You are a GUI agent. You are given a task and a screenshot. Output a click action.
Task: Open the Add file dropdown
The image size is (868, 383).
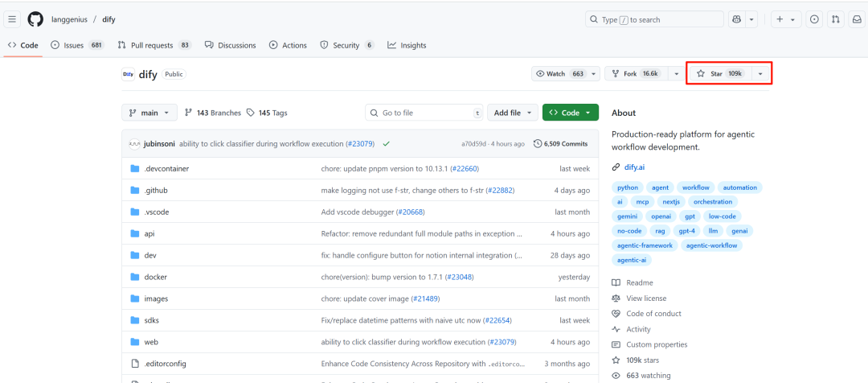point(513,113)
